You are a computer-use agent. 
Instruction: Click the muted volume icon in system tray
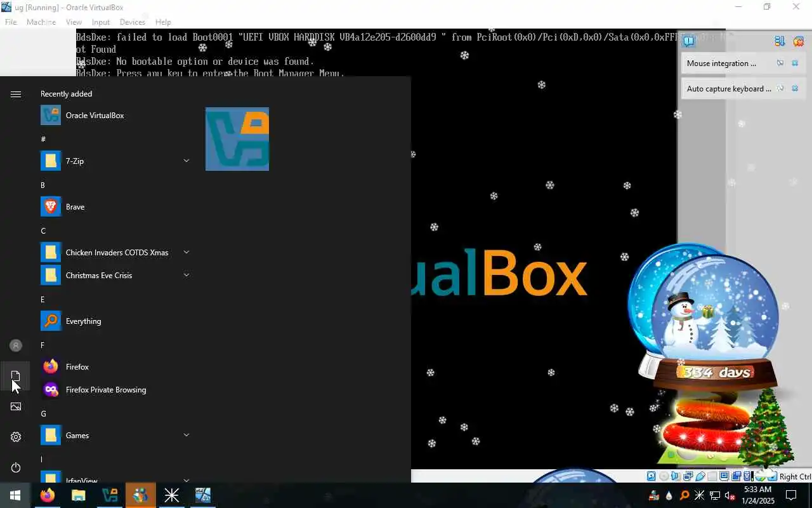tap(730, 496)
